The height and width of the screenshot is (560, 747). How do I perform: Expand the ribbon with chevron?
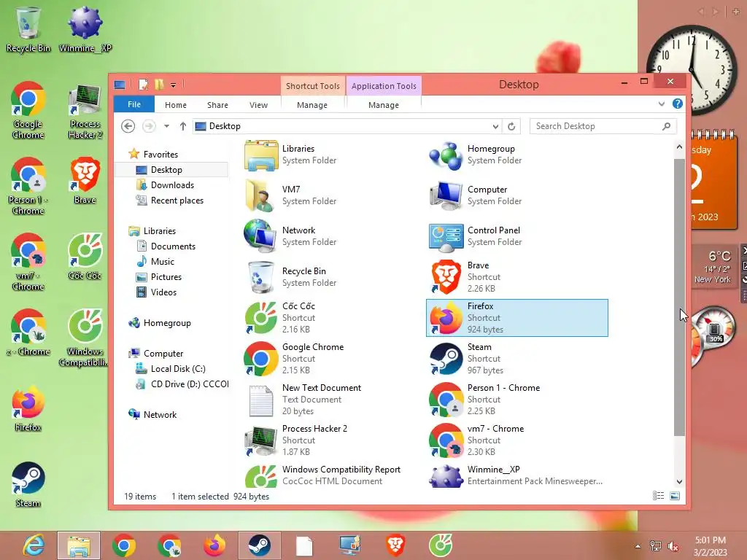pyautogui.click(x=661, y=104)
